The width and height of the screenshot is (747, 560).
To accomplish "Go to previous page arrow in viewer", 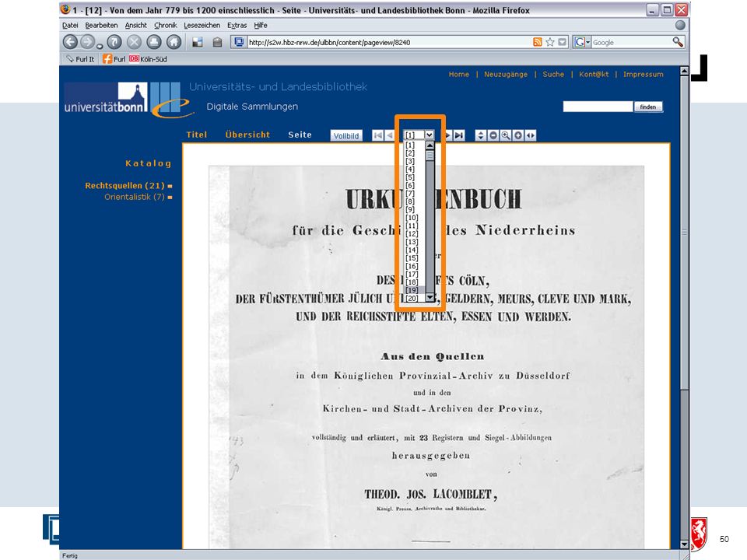I will click(x=389, y=135).
